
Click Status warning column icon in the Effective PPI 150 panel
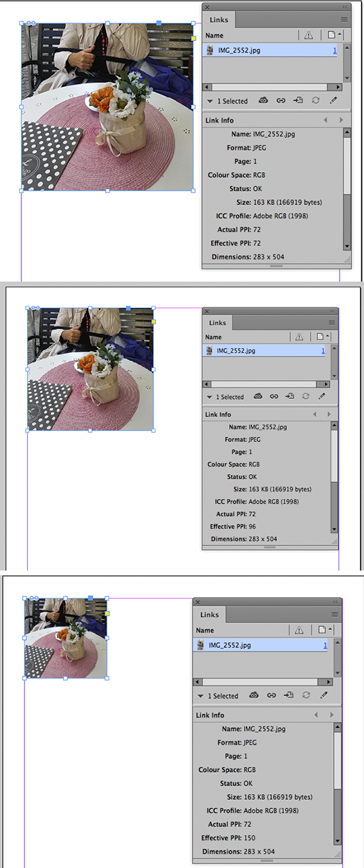tap(299, 630)
